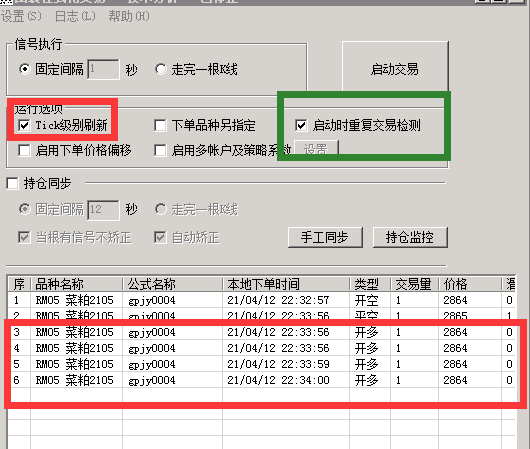The width and height of the screenshot is (530, 449).
Task: Select row 3 in the order list
Action: pos(262,332)
